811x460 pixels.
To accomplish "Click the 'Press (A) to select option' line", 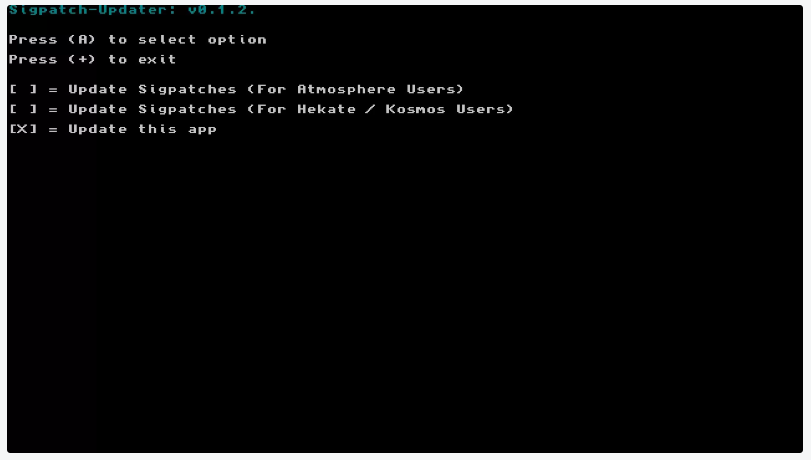I will click(138, 40).
